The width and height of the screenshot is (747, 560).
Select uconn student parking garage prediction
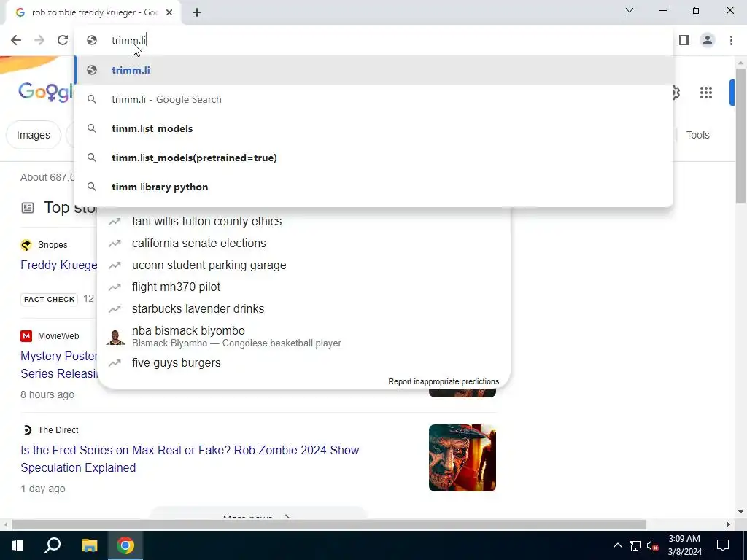pyautogui.click(x=303, y=265)
